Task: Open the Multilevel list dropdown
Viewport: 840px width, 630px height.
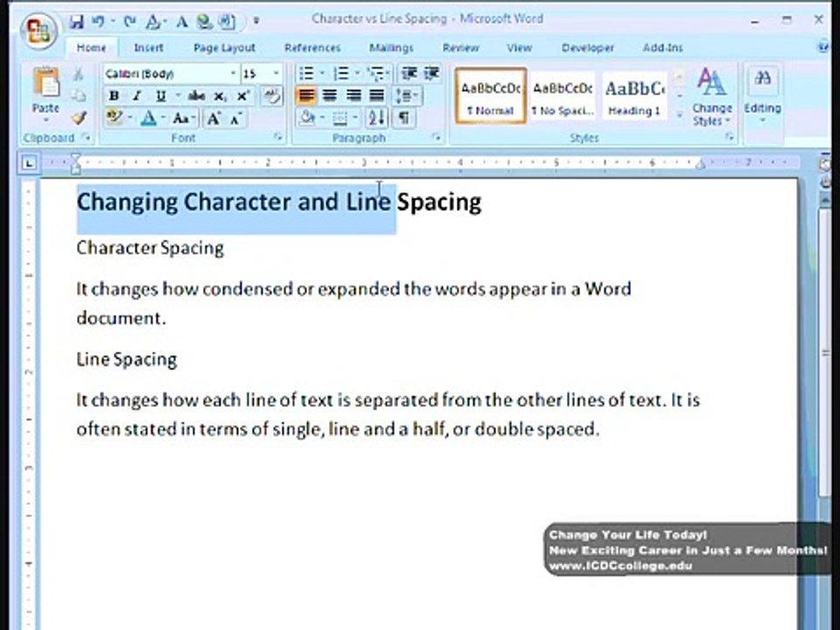Action: 388,73
